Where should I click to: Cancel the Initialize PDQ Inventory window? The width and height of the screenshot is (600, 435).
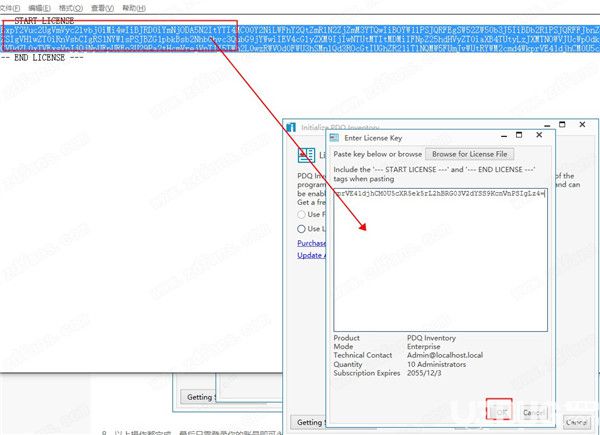point(577,422)
